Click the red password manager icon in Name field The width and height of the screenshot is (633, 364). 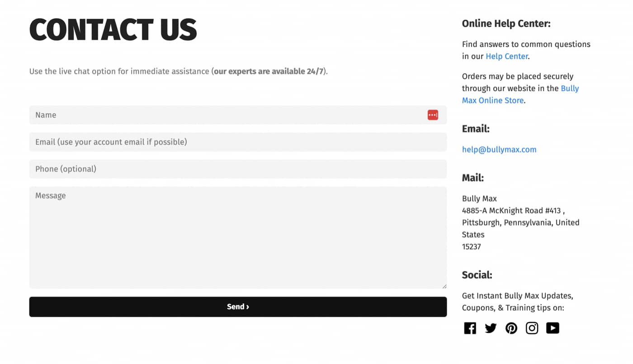click(x=433, y=115)
